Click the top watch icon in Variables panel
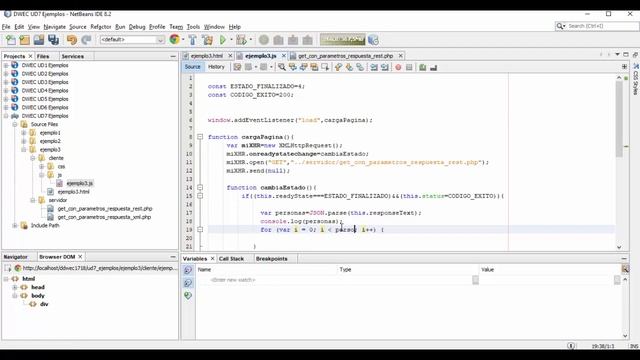 pyautogui.click(x=188, y=270)
